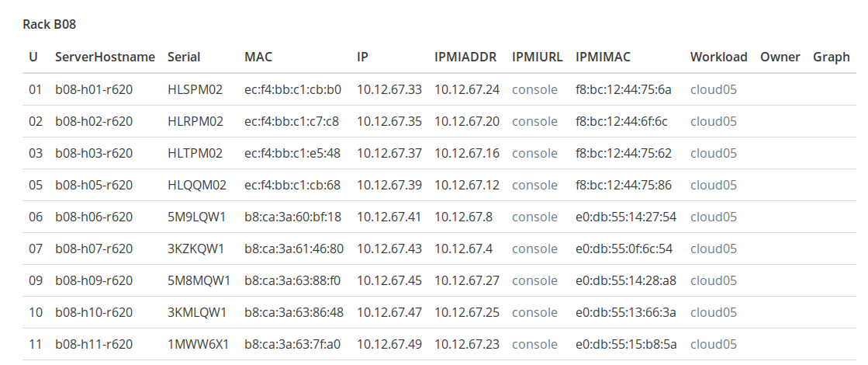Click the ServerHostname column header
Screen dimensions: 868x365
pyautogui.click(x=105, y=57)
